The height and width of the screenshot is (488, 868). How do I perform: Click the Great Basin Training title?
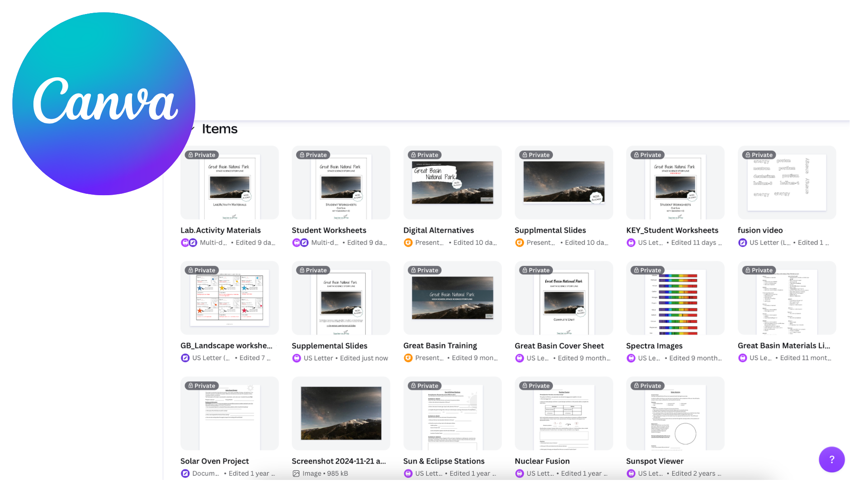[x=440, y=346]
